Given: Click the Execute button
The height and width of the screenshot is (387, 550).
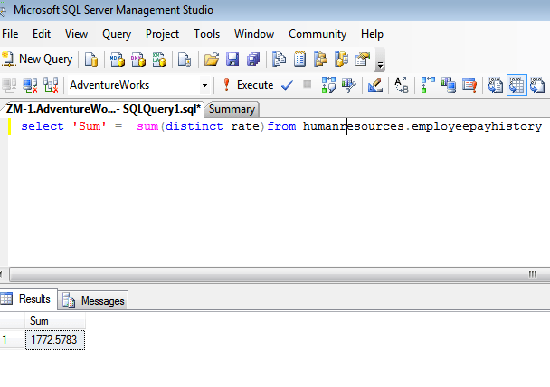Looking at the screenshot, I should pos(248,85).
